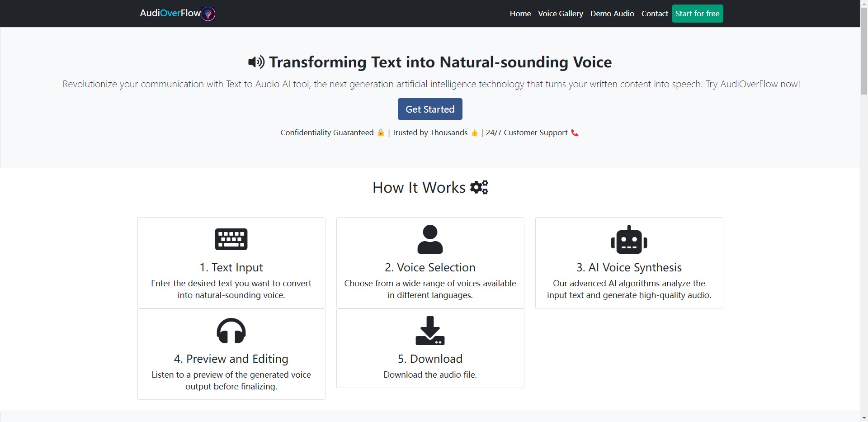Click the '24/7 Customer Support' text

coord(527,133)
